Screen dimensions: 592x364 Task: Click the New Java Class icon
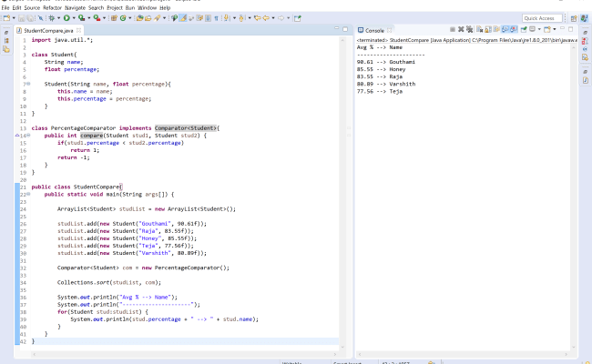tap(123, 18)
